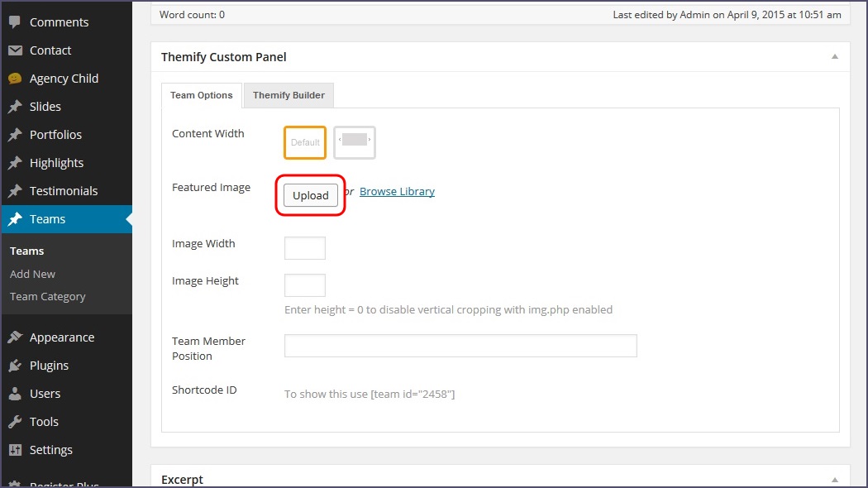Viewport: 868px width, 488px height.
Task: Click the Users person icon
Action: [x=15, y=394]
